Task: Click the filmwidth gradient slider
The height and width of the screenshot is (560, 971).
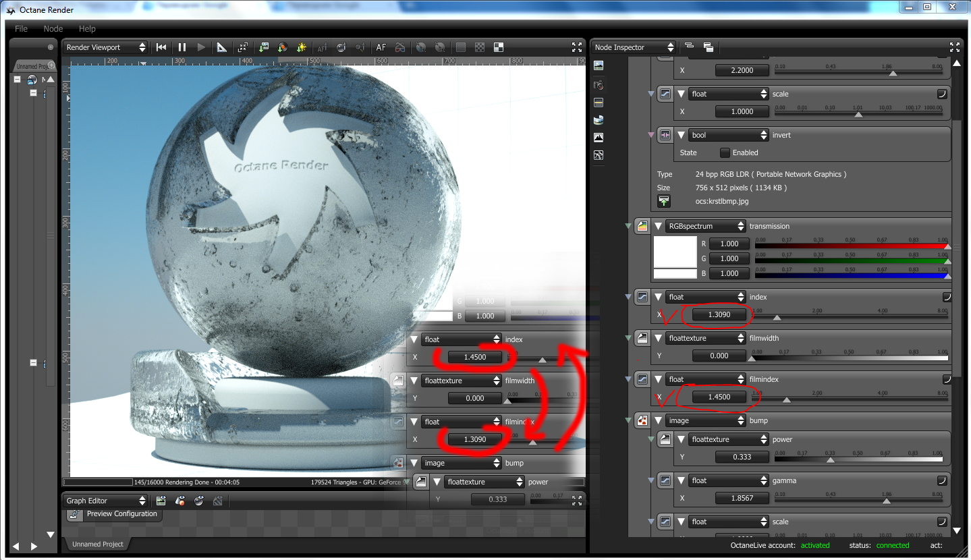Action: 851,358
